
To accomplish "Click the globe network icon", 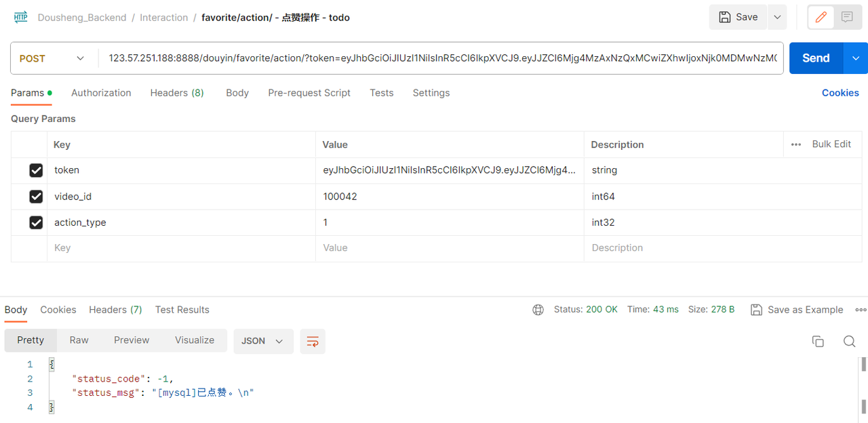I will click(x=538, y=310).
